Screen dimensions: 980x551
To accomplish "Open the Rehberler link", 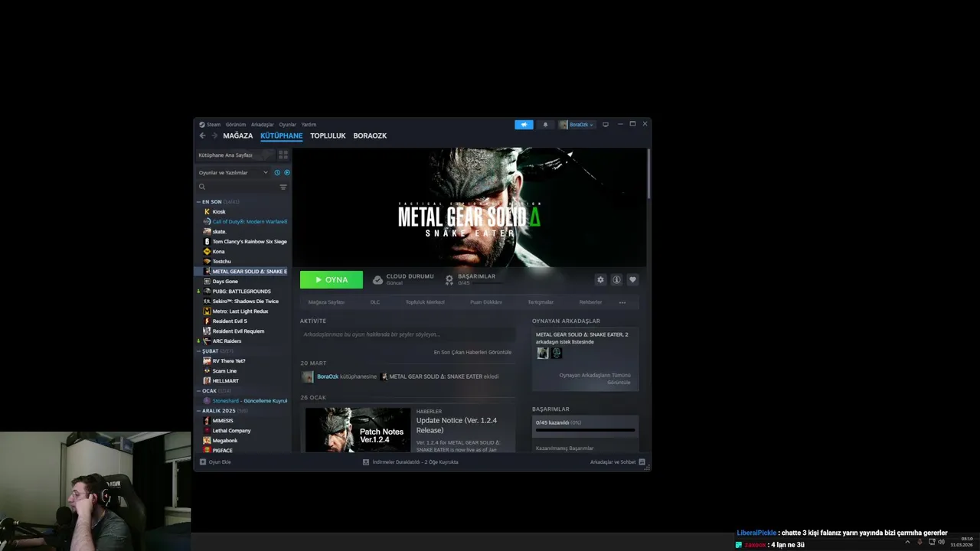I will (x=590, y=302).
